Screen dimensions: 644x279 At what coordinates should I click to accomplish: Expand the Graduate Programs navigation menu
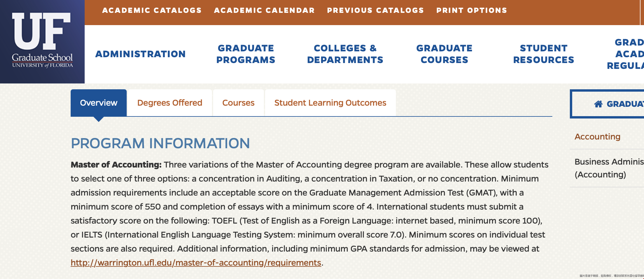[x=246, y=54]
